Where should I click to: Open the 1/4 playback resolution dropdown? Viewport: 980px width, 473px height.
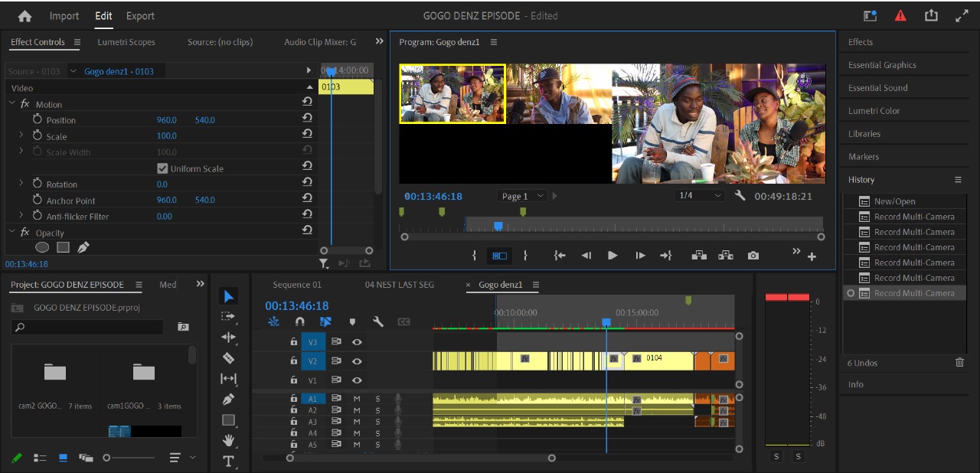pos(699,196)
